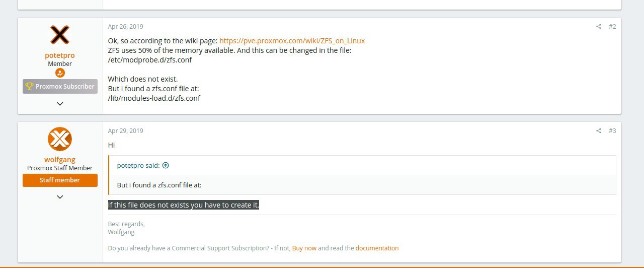The height and width of the screenshot is (268, 644).
Task: Click the Staff member banner
Action: (x=60, y=180)
